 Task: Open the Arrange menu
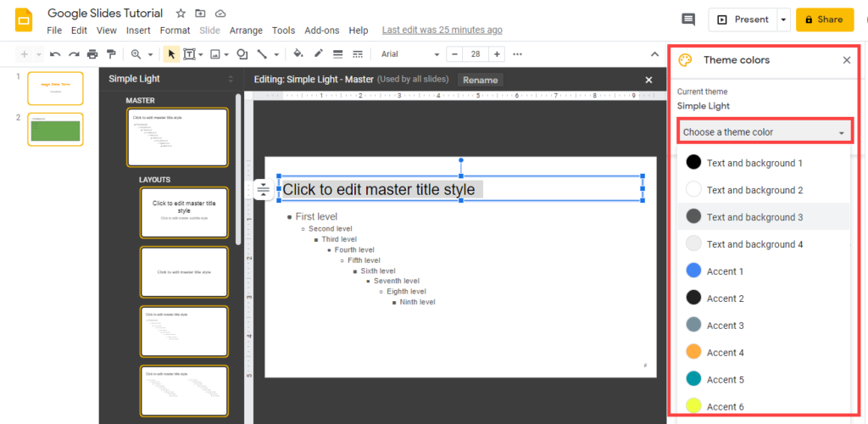click(x=246, y=31)
